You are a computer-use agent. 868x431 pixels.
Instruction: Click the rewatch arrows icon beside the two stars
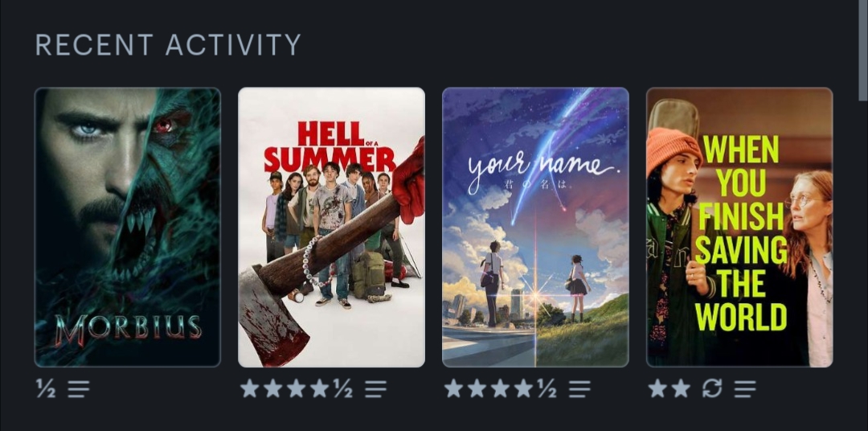(712, 389)
